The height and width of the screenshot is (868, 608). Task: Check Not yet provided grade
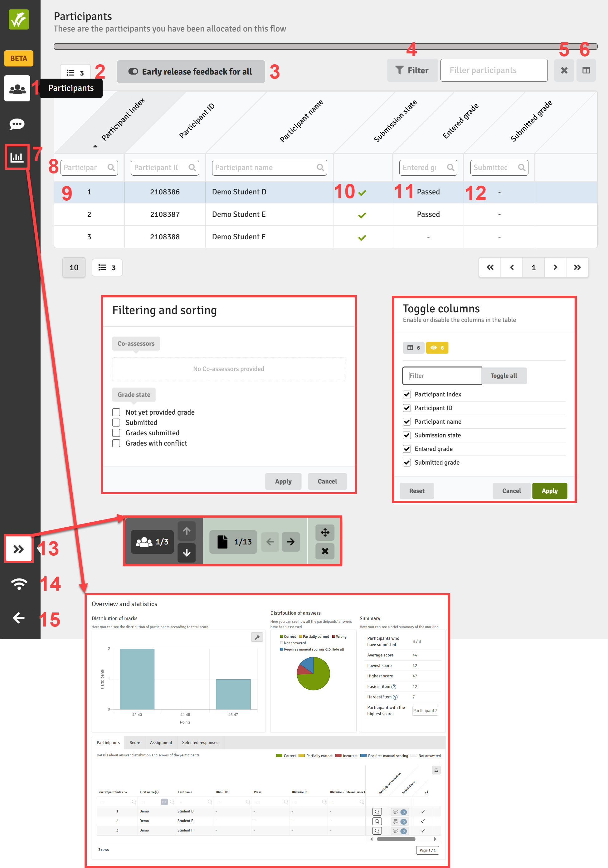coord(116,412)
